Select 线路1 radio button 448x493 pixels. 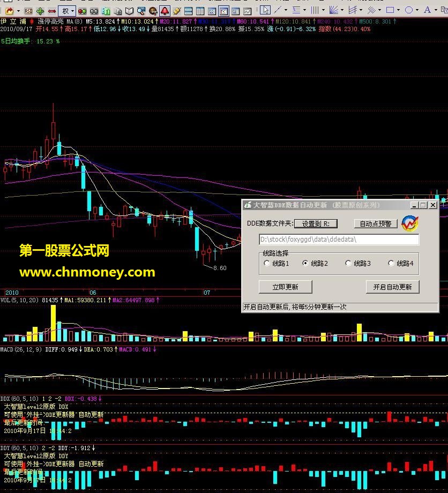267,263
